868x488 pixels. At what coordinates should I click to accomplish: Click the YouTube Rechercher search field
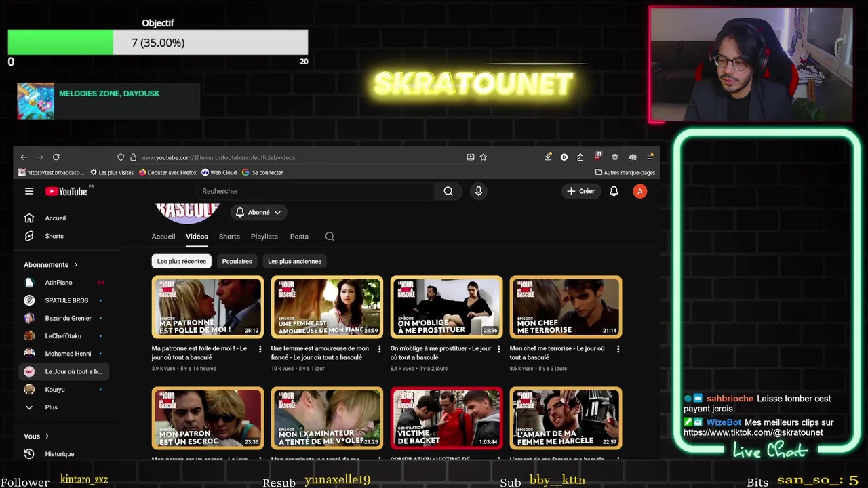[315, 191]
